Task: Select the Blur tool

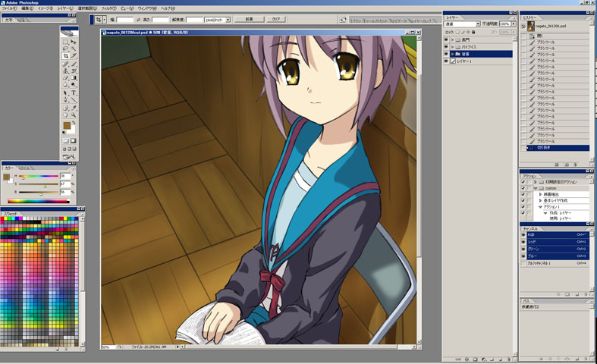Action: tap(65, 84)
